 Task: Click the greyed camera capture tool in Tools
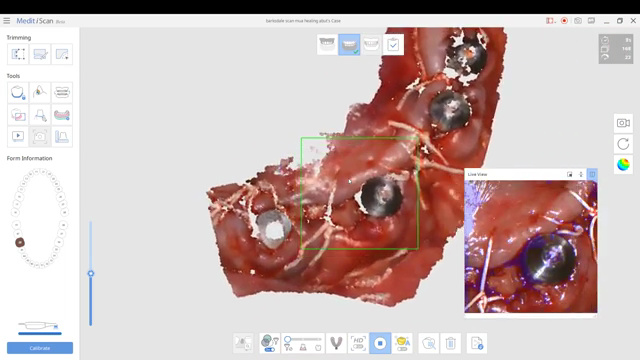(x=40, y=136)
